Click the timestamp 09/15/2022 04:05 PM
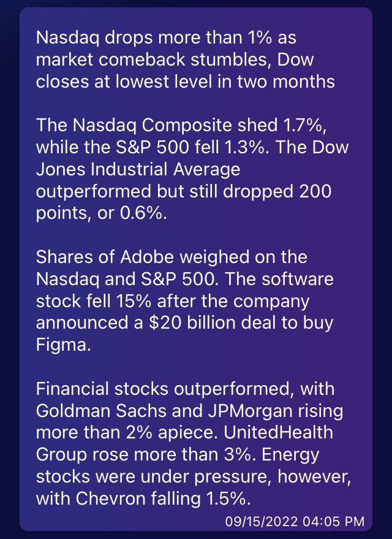 295,522
